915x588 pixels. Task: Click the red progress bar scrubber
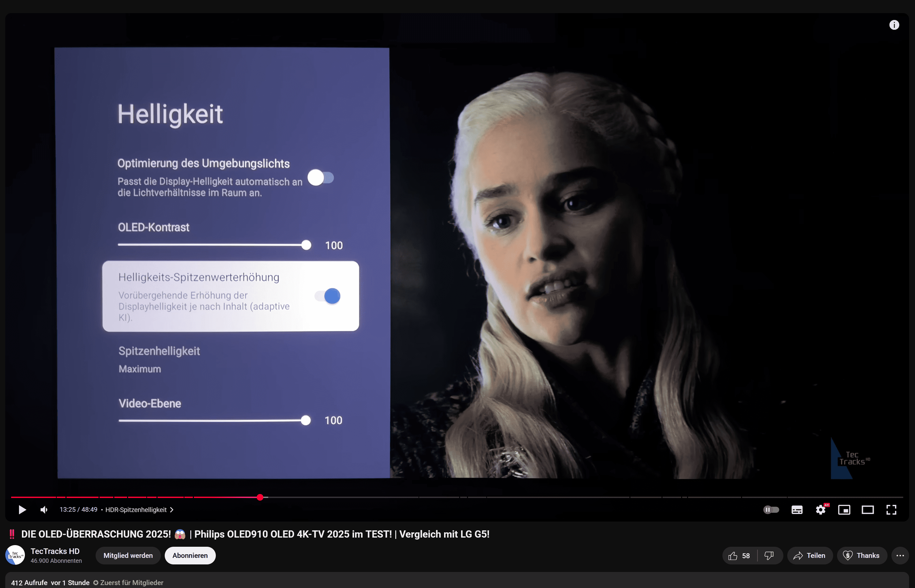point(260,497)
